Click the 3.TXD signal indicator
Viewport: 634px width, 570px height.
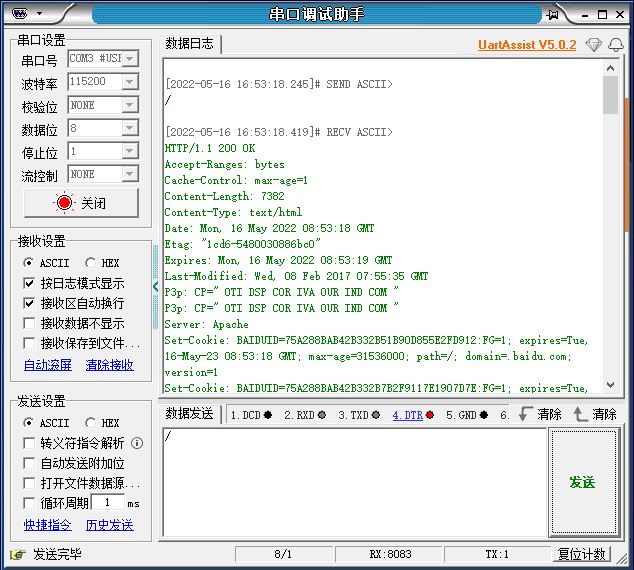[359, 415]
